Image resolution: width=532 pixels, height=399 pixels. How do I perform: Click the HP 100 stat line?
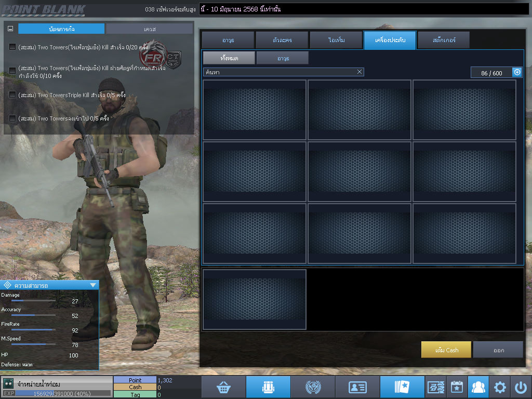pyautogui.click(x=39, y=355)
